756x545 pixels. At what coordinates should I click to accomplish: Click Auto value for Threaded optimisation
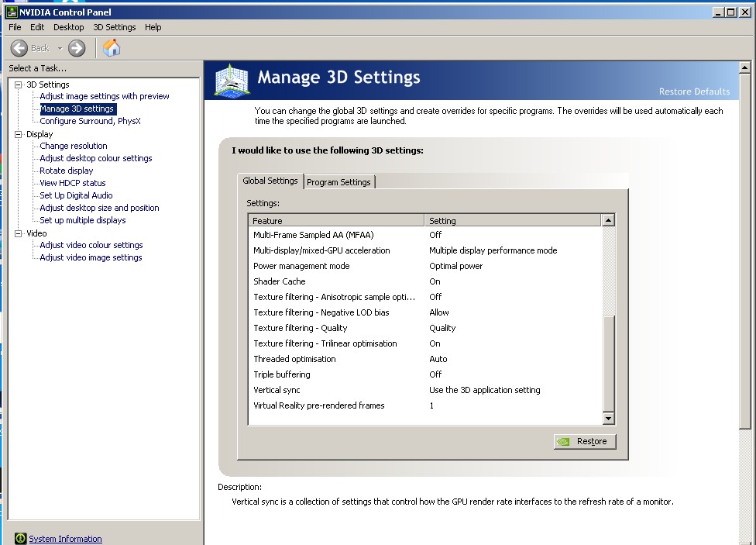438,359
